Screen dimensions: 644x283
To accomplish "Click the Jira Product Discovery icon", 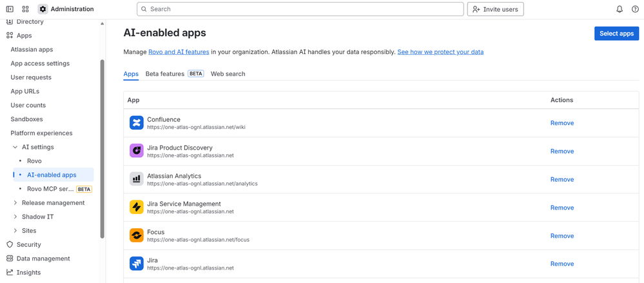I will pyautogui.click(x=137, y=151).
